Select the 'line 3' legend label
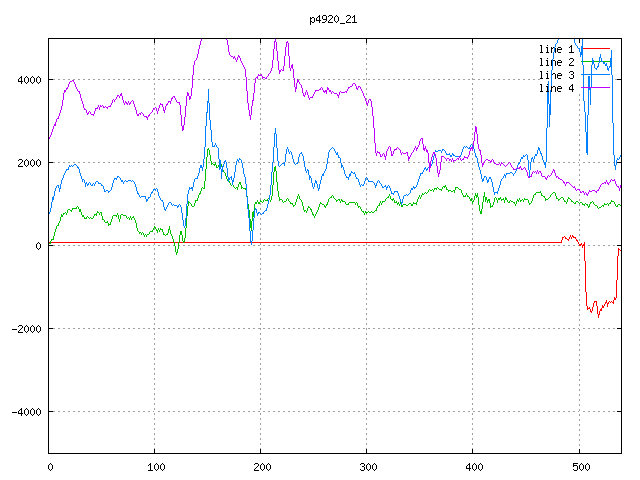Viewport: 640px width, 480px height. click(556, 76)
